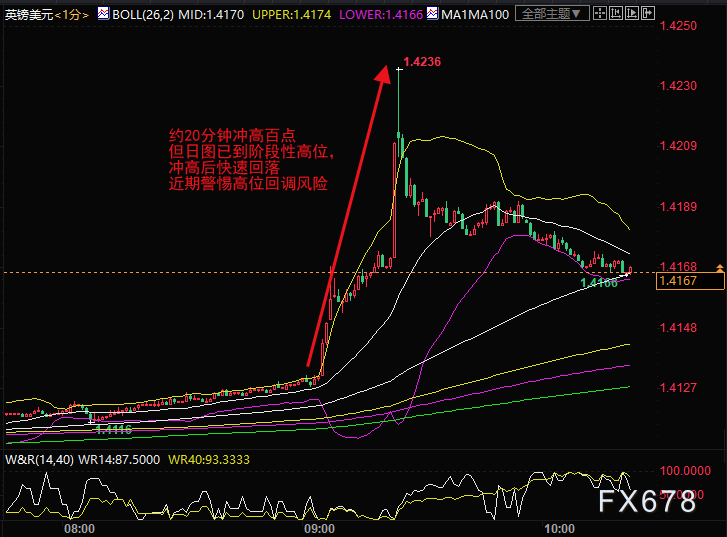This screenshot has width=727, height=537.
Task: Click the 1.4116 low price label
Action: (x=114, y=429)
